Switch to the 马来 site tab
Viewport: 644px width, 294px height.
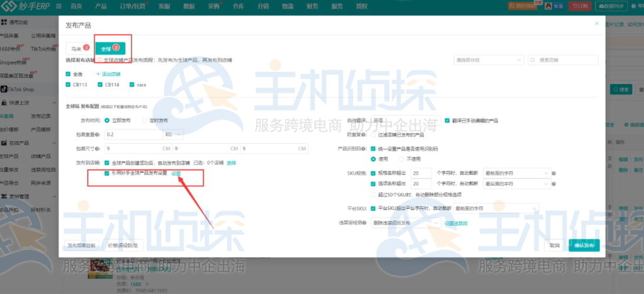tap(79, 48)
